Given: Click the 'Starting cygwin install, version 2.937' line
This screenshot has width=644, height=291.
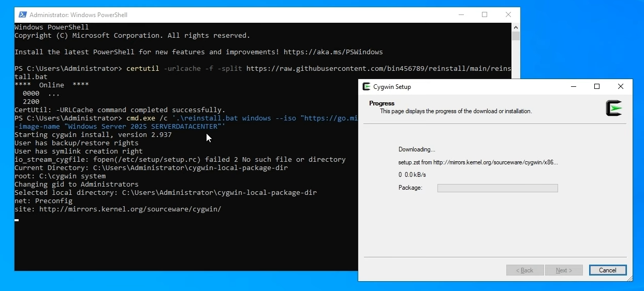Looking at the screenshot, I should point(93,134).
